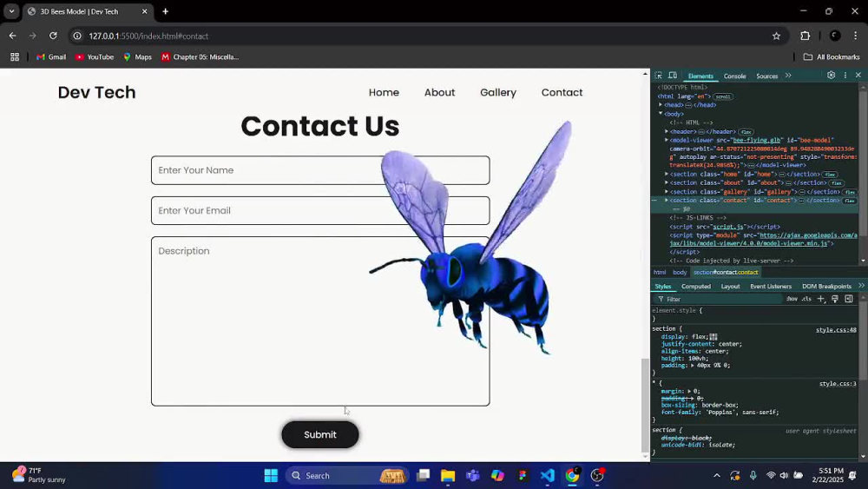868x489 pixels.
Task: Select the inspect element picker icon
Action: coord(658,76)
